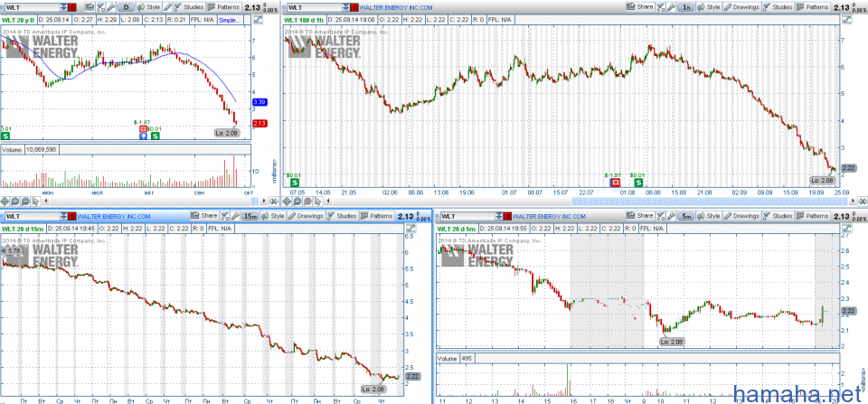Click scissors quick-edit icon in 5m chart toolbar

(661, 216)
